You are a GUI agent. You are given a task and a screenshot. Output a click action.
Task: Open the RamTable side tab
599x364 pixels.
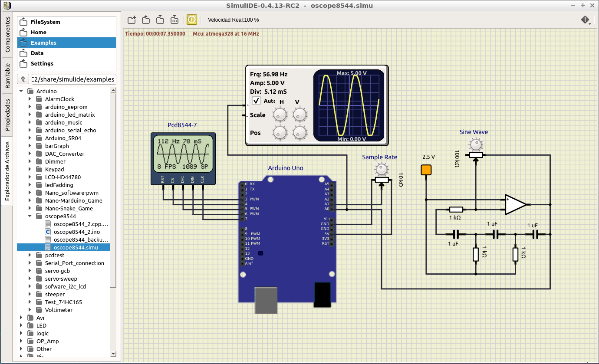coord(7,75)
